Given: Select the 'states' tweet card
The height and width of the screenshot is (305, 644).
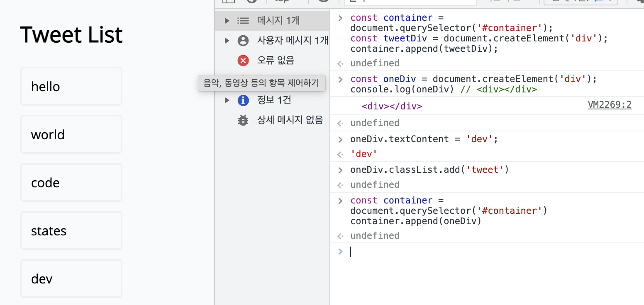Looking at the screenshot, I should [x=71, y=230].
